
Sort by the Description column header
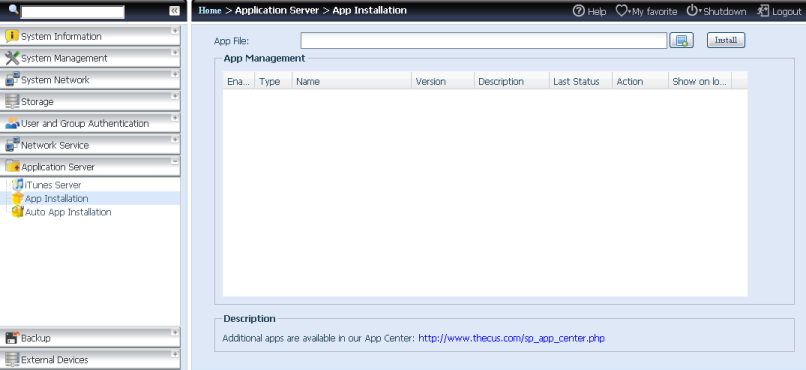(x=511, y=81)
